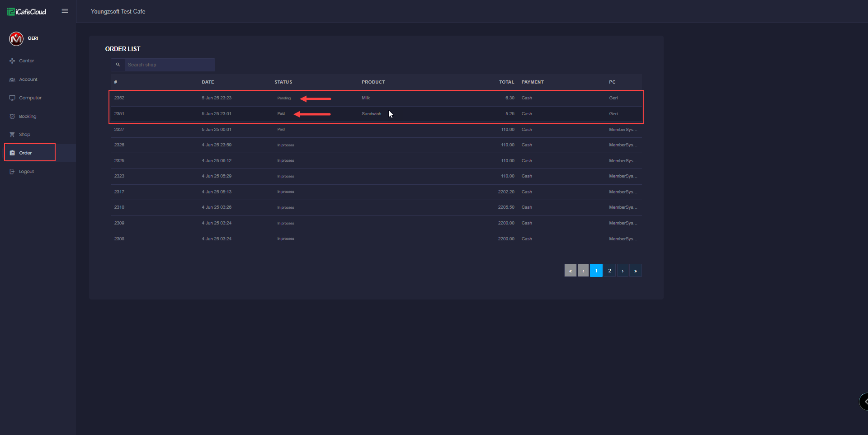Click the first page double-arrow button
The width and height of the screenshot is (868, 435).
[x=571, y=271]
